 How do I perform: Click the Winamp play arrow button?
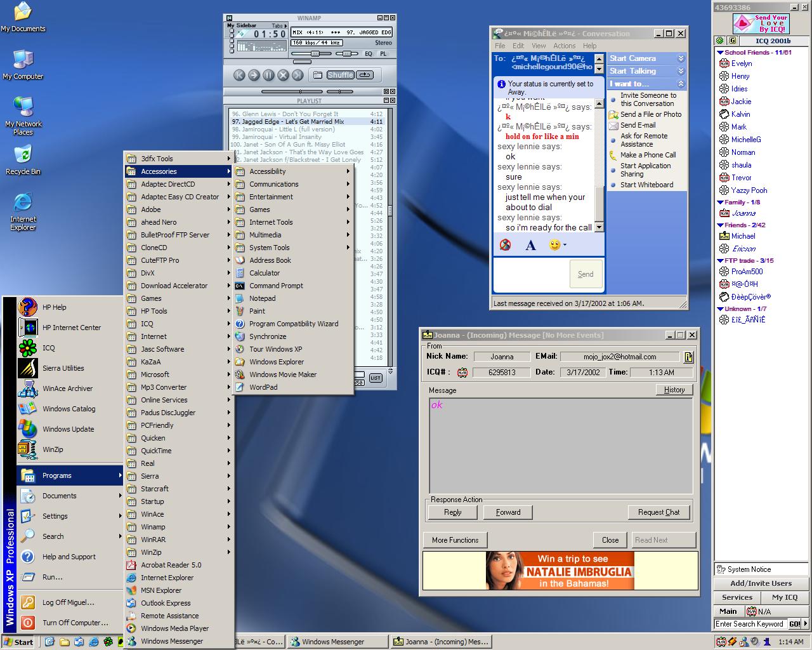point(254,75)
